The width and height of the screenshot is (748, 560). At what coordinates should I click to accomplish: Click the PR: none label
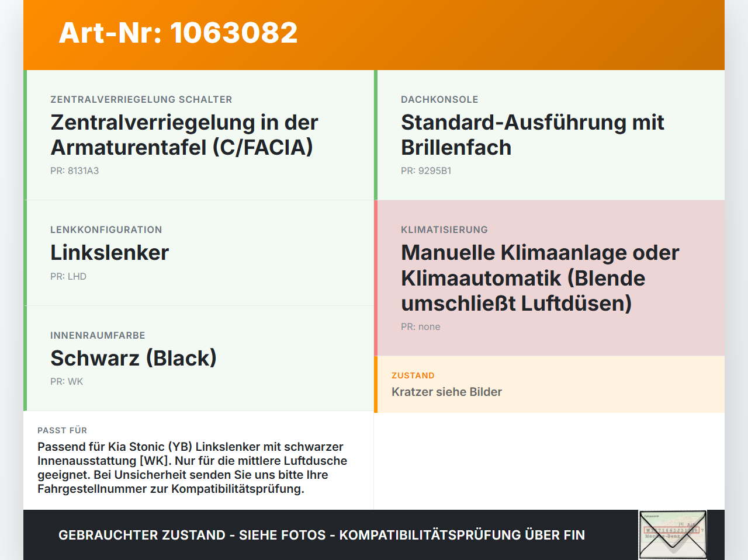tap(421, 326)
